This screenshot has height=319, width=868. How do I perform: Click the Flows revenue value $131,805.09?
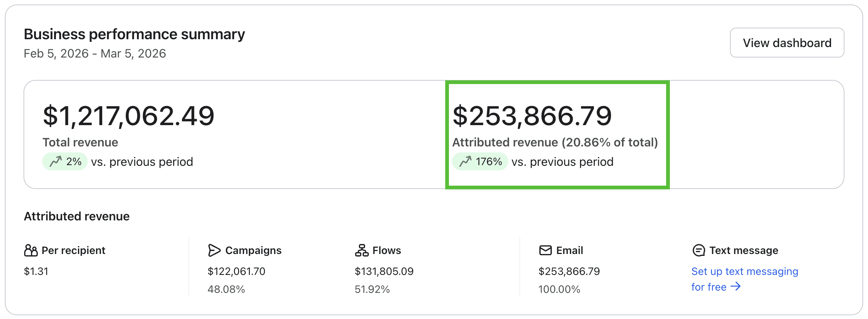tap(384, 272)
